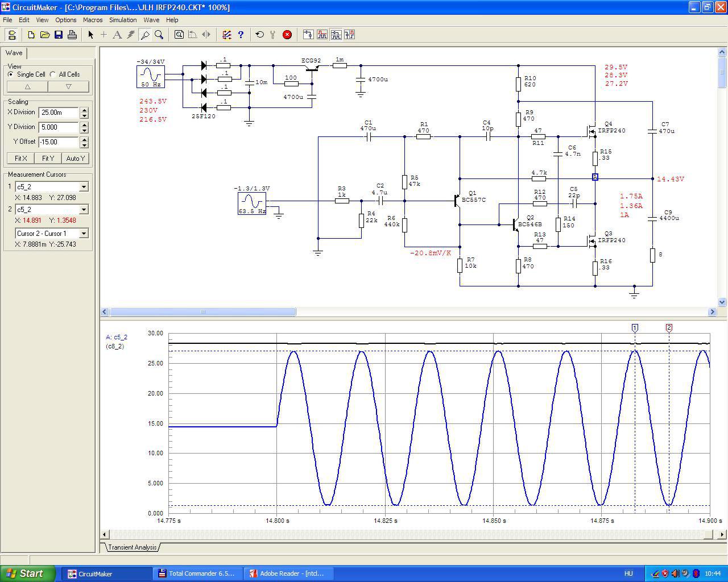Select the Single Cell radio button

point(11,74)
